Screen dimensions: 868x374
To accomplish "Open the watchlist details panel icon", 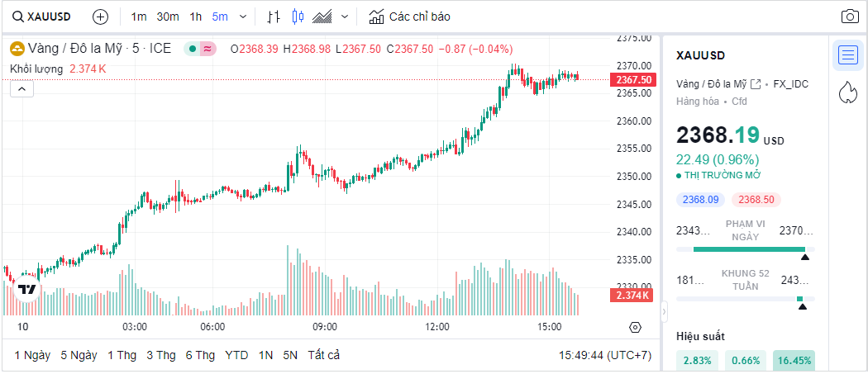I will [847, 55].
